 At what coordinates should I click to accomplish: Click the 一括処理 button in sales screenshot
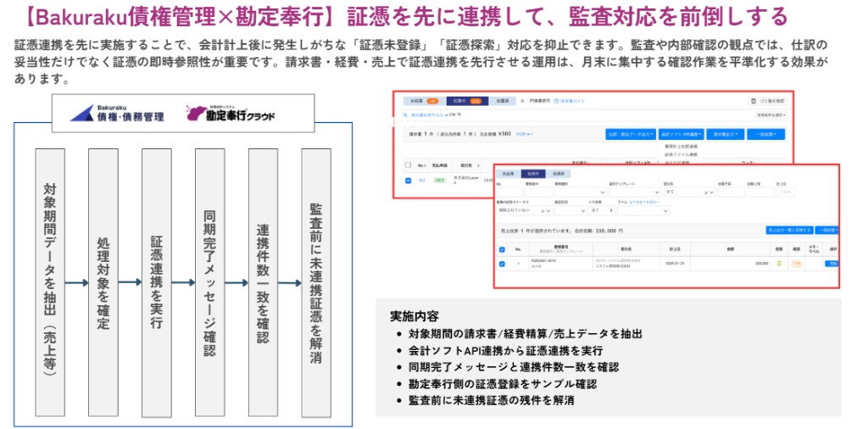point(827,231)
